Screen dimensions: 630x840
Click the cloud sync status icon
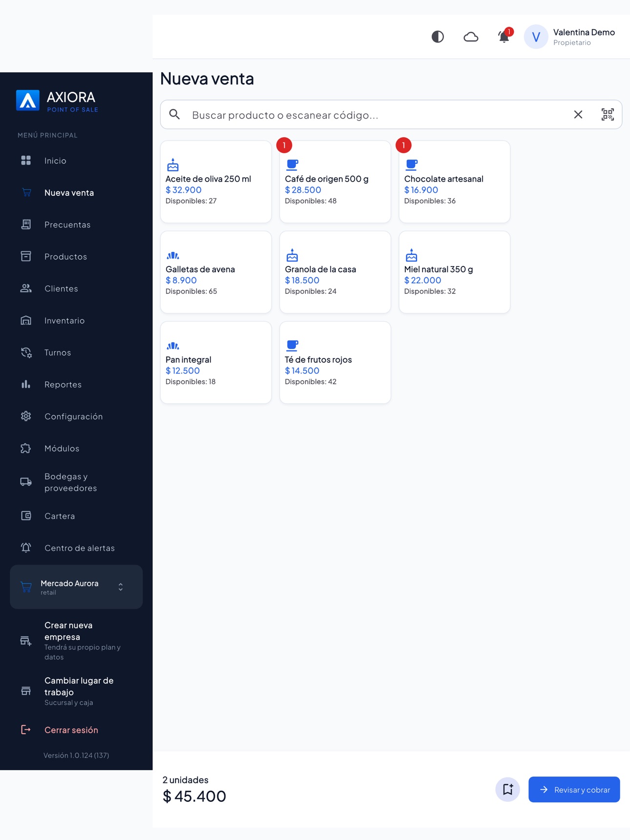coord(471,37)
